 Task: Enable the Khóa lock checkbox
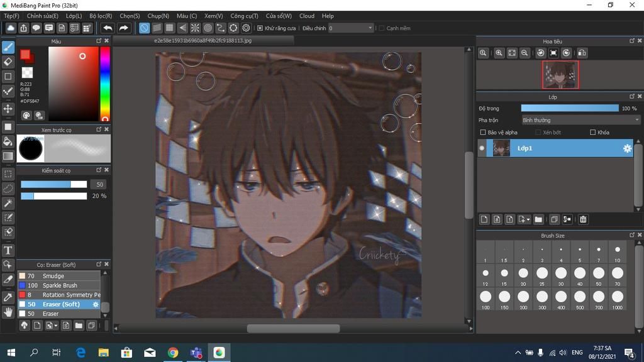click(592, 132)
